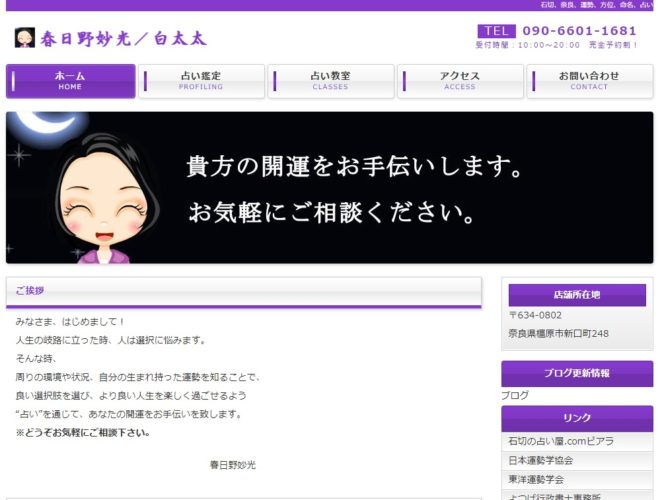Open the 占い教室 CLASSES menu item
Image resolution: width=660 pixels, height=500 pixels.
tap(331, 81)
